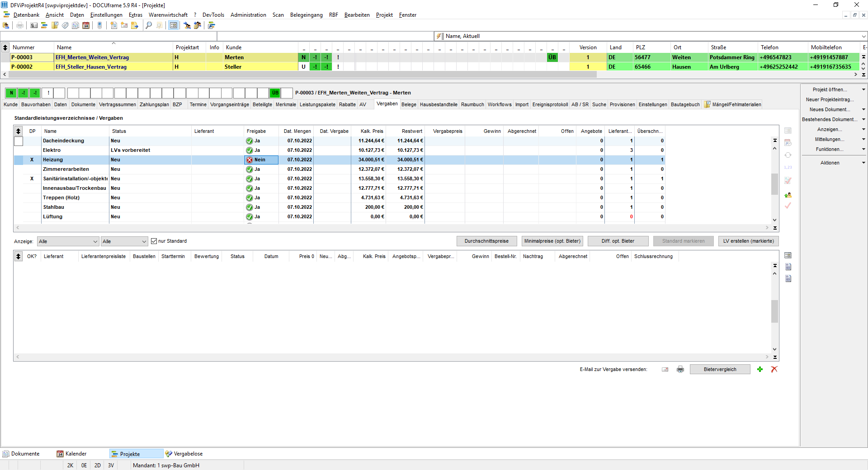Click the red X delete icon
Viewport: 868px width, 470px height.
pos(774,369)
